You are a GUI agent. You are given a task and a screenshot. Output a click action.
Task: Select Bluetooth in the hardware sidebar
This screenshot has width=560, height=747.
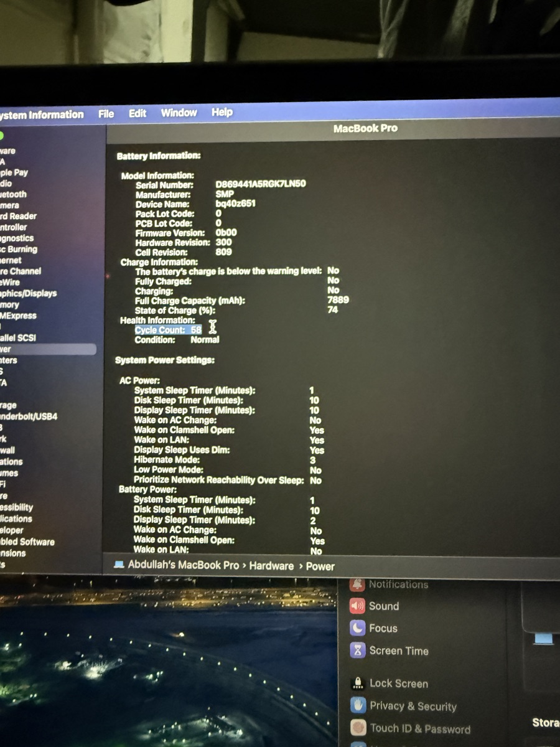(13, 194)
